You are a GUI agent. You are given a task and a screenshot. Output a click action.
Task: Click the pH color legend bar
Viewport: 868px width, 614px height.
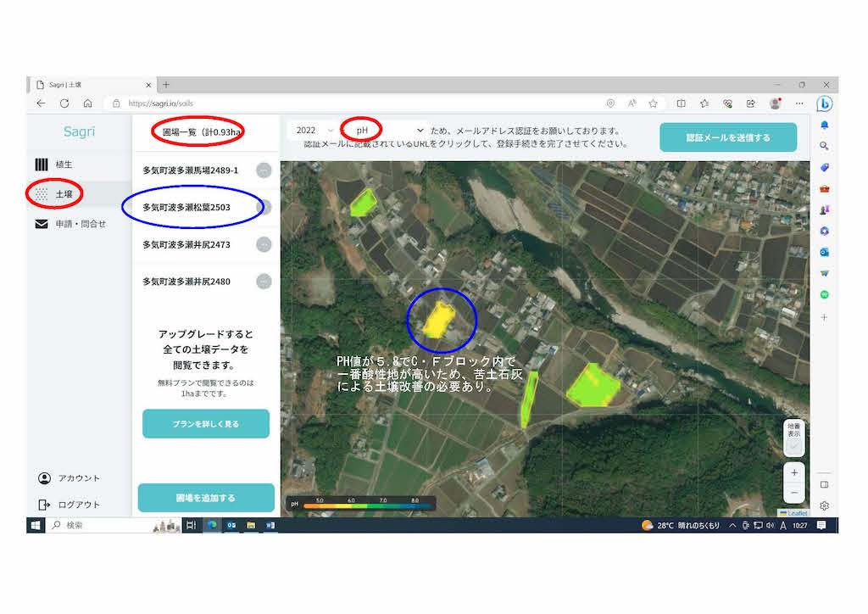pyautogui.click(x=364, y=506)
